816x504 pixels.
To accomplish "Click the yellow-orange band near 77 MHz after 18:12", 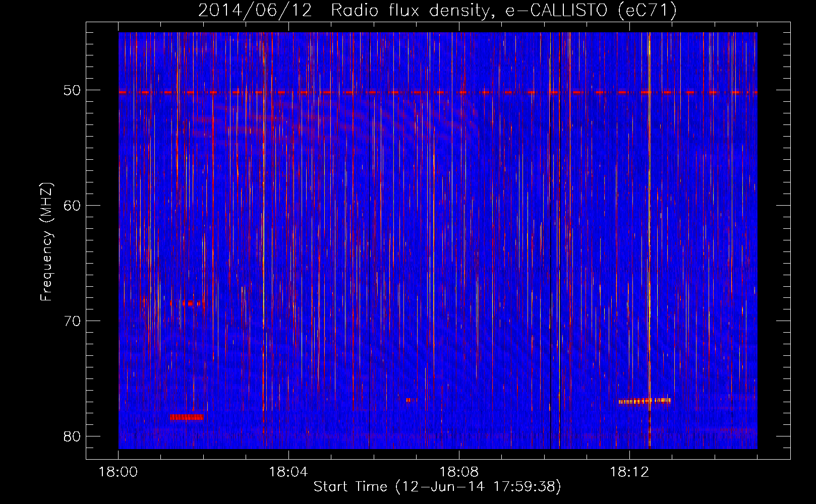I will point(645,401).
